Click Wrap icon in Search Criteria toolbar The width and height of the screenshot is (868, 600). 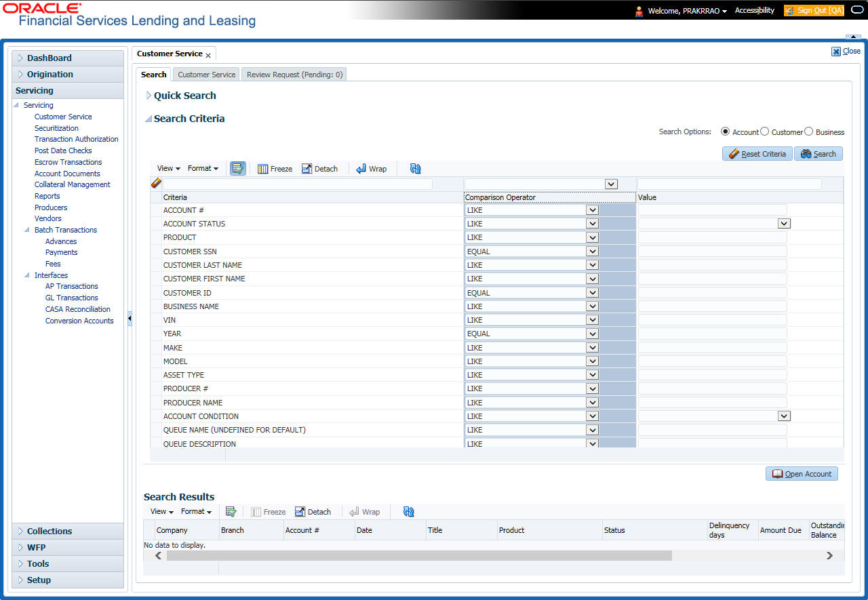pyautogui.click(x=361, y=169)
